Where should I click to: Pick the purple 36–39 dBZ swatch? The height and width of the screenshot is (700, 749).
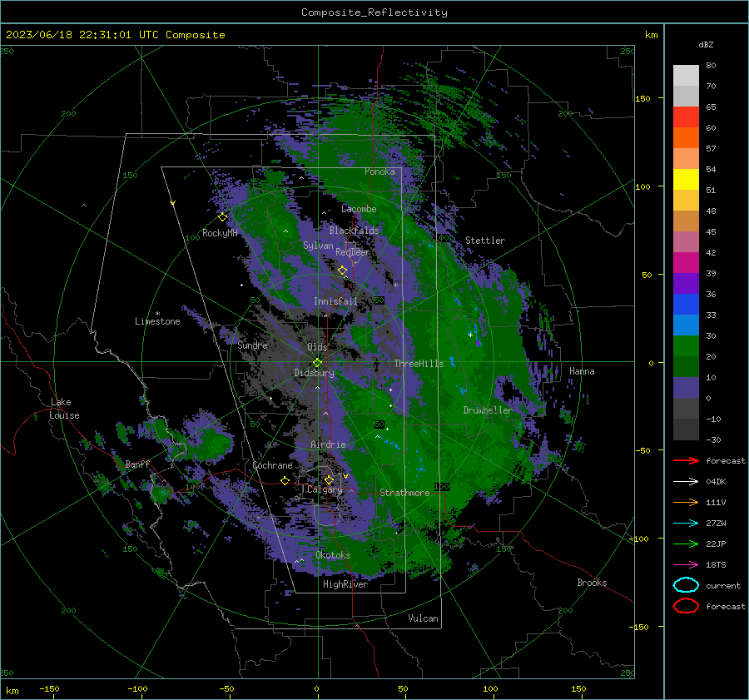pos(686,284)
